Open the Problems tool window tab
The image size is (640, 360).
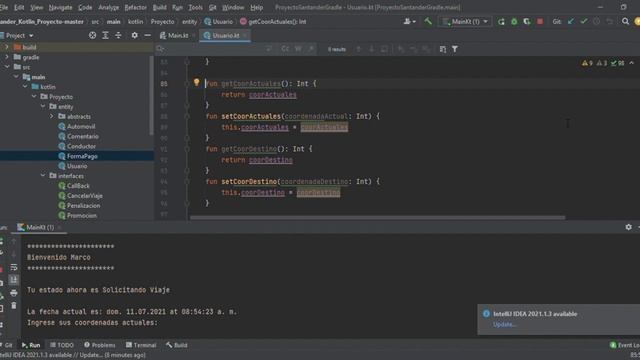coord(100,345)
